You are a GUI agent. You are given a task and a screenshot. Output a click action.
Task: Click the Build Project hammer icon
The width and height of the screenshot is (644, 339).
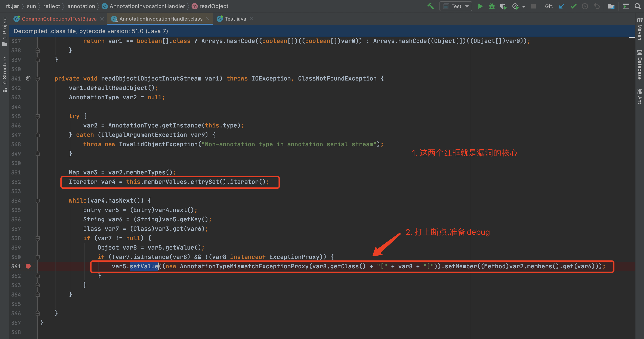[x=431, y=6]
